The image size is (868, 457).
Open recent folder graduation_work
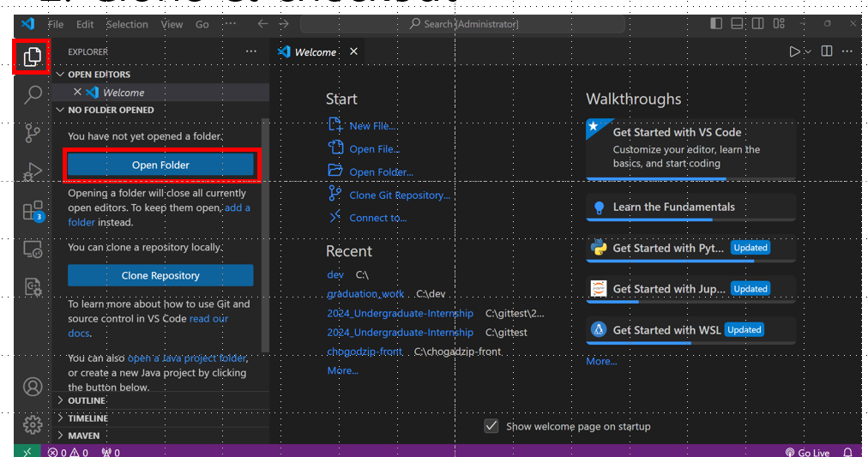[365, 294]
